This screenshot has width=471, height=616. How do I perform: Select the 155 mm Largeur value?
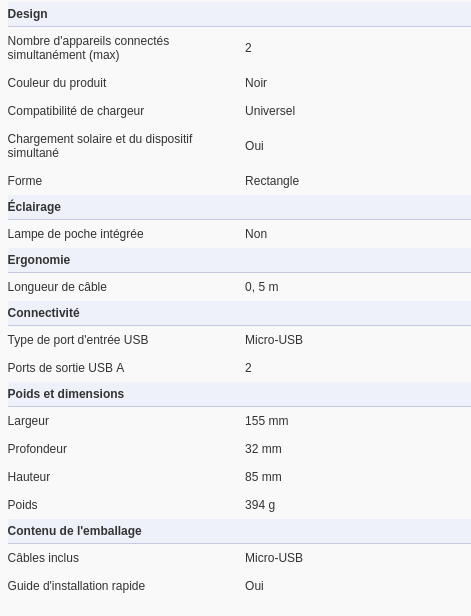(x=267, y=421)
